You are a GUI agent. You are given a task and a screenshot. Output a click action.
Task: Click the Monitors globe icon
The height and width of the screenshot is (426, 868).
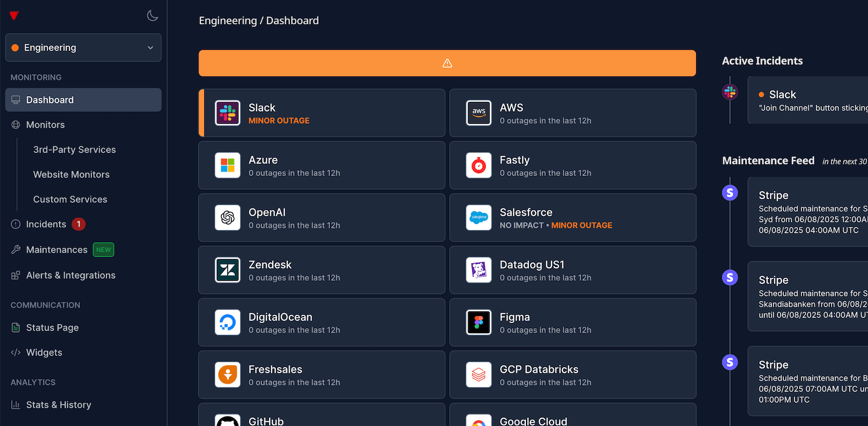(16, 124)
